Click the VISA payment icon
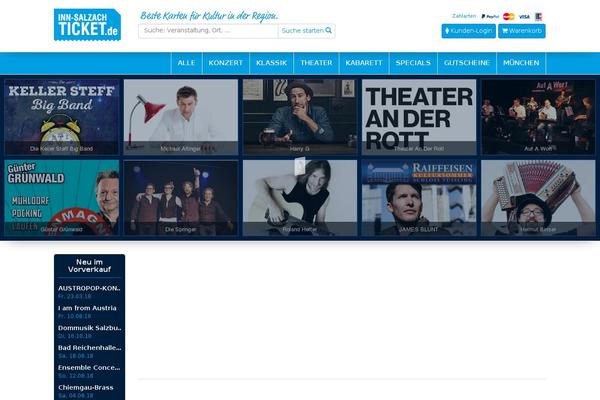The height and width of the screenshot is (400, 600). coord(524,16)
